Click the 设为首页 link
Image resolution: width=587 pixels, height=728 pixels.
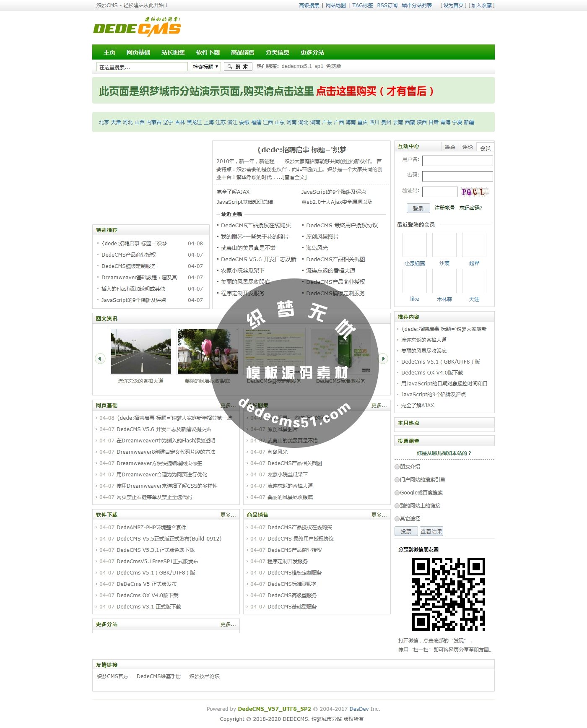coord(454,5)
